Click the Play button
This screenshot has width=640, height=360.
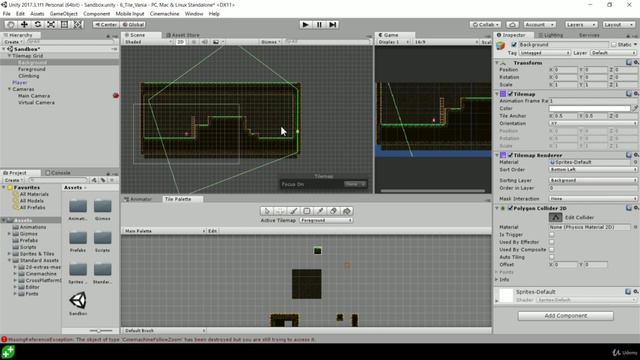point(305,24)
